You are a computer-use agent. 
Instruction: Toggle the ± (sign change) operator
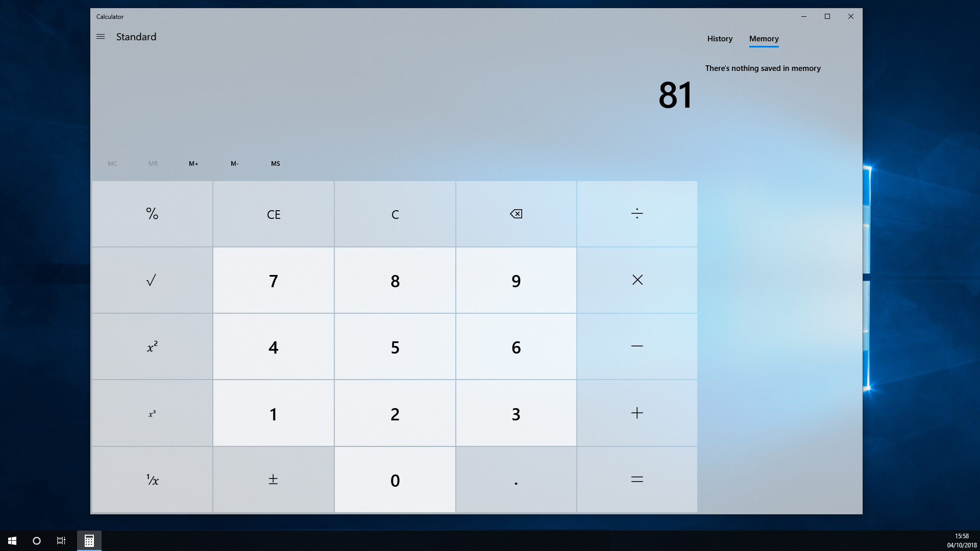point(273,479)
